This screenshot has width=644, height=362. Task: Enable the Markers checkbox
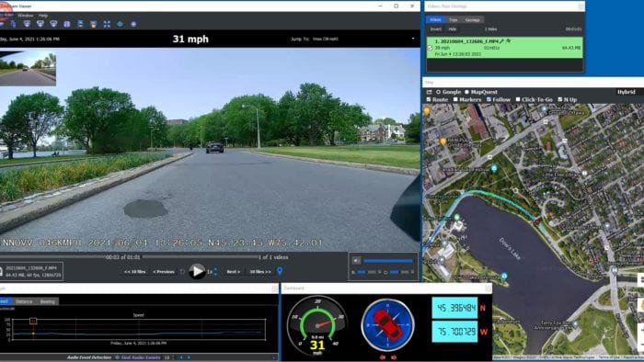[455, 99]
